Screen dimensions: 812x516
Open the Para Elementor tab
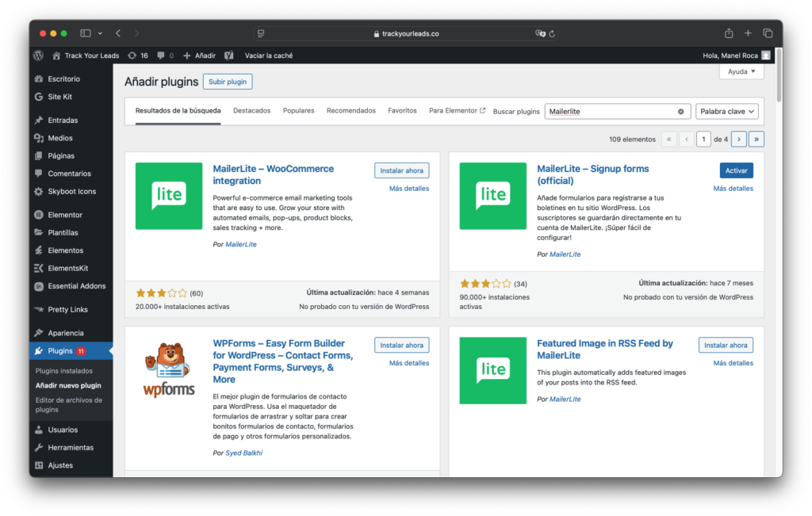click(x=457, y=111)
